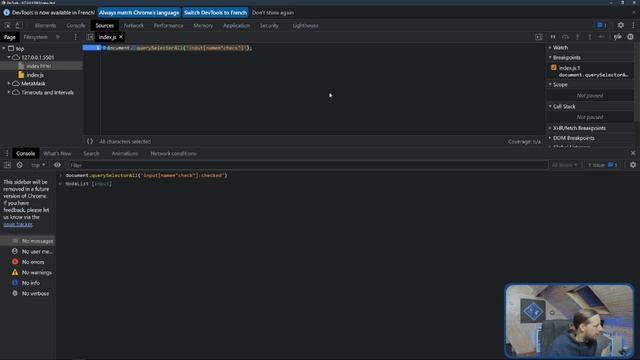
Task: Switch to the Performance tab
Action: pyautogui.click(x=169, y=25)
